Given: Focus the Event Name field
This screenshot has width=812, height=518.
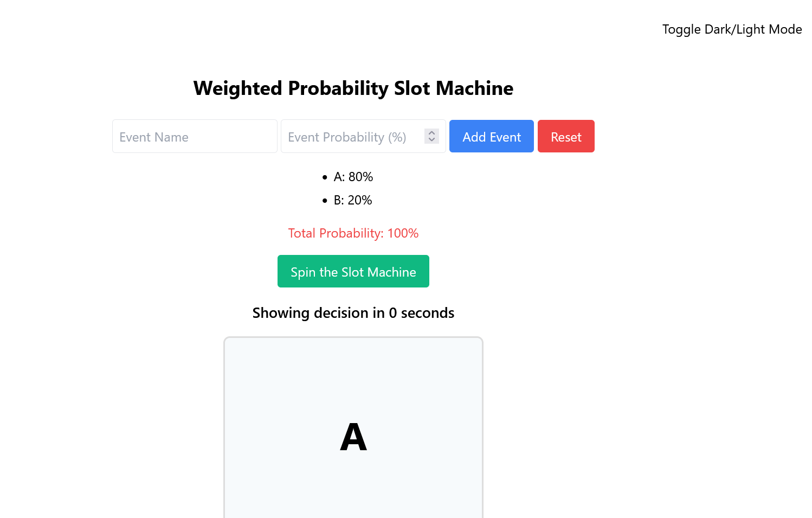Looking at the screenshot, I should coord(195,136).
